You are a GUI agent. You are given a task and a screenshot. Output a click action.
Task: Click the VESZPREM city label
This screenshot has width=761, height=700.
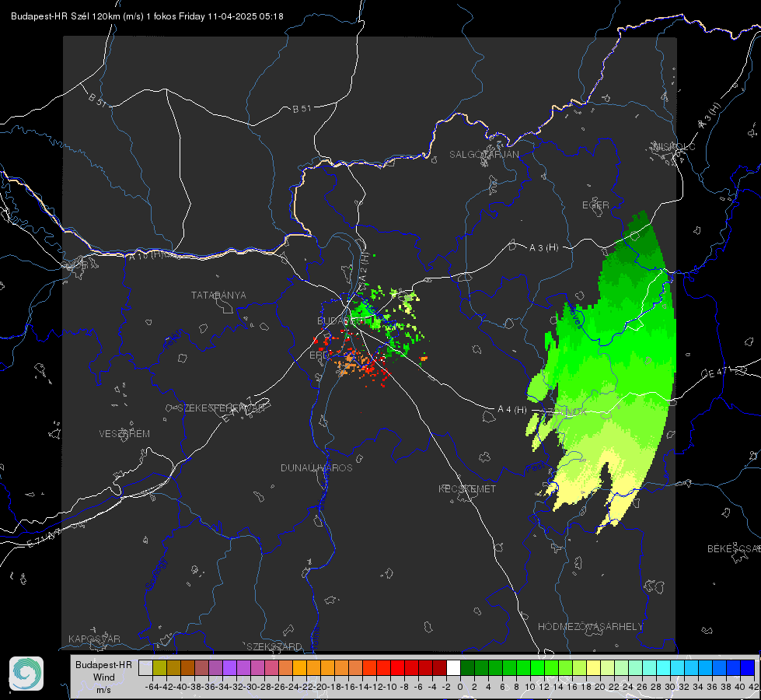click(124, 434)
